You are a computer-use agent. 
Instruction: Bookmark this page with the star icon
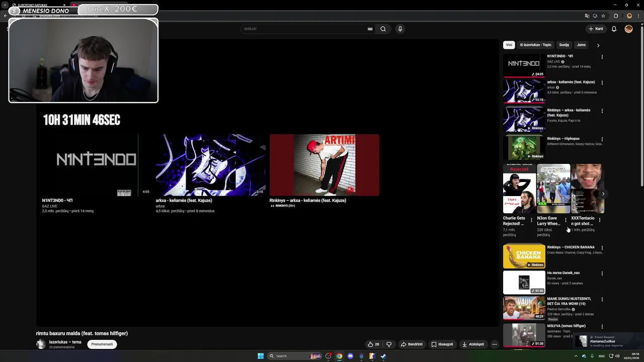pyautogui.click(x=603, y=16)
